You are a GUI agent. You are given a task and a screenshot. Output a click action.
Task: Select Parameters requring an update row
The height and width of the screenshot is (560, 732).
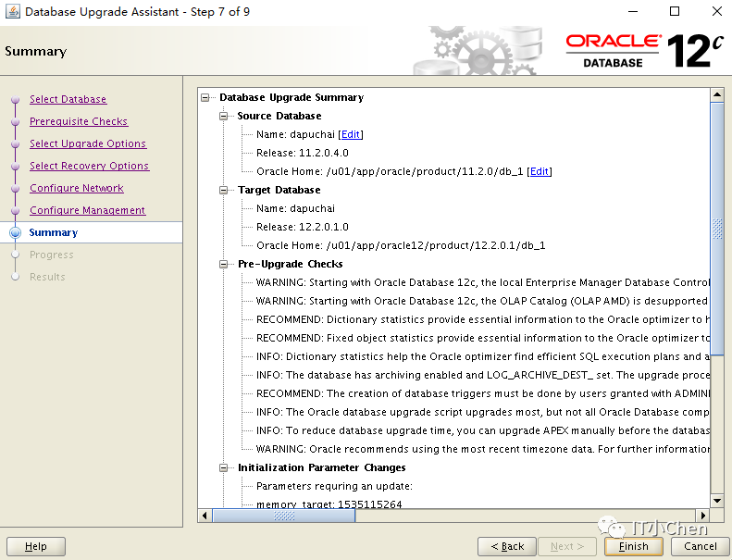coord(334,487)
